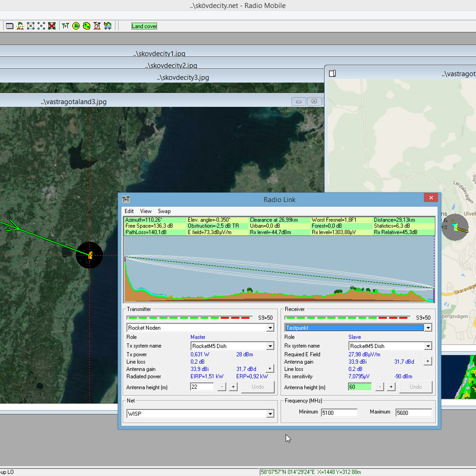Click the receiver Undo button

point(415,387)
